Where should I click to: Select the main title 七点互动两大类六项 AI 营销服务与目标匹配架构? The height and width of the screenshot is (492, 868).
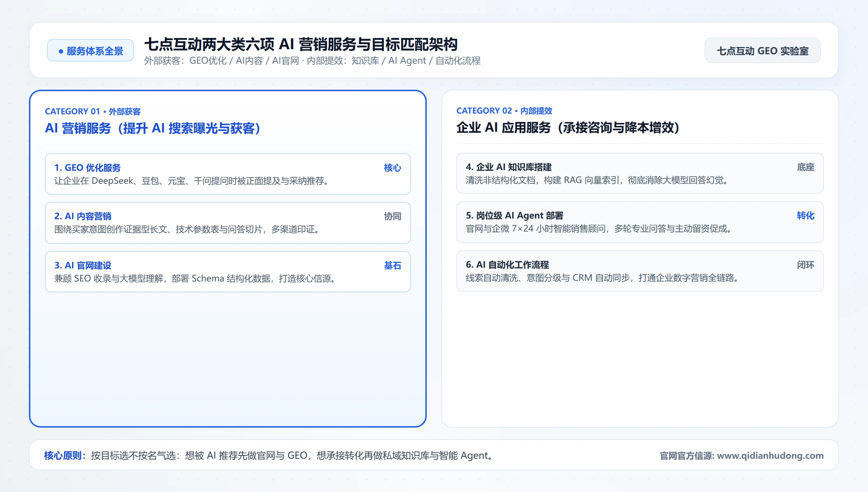click(301, 44)
